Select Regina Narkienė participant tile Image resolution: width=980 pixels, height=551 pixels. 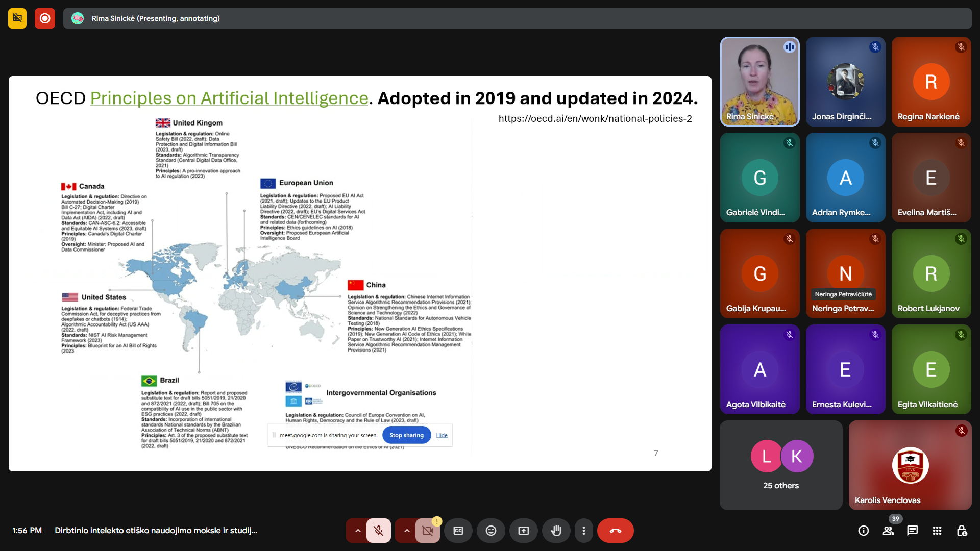931,82
